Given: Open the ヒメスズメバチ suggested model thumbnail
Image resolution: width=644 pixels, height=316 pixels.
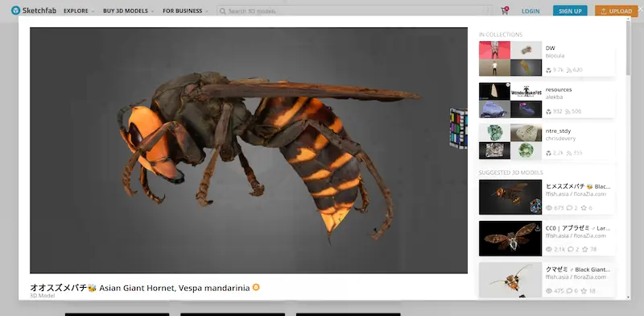Looking at the screenshot, I should click(x=510, y=197).
